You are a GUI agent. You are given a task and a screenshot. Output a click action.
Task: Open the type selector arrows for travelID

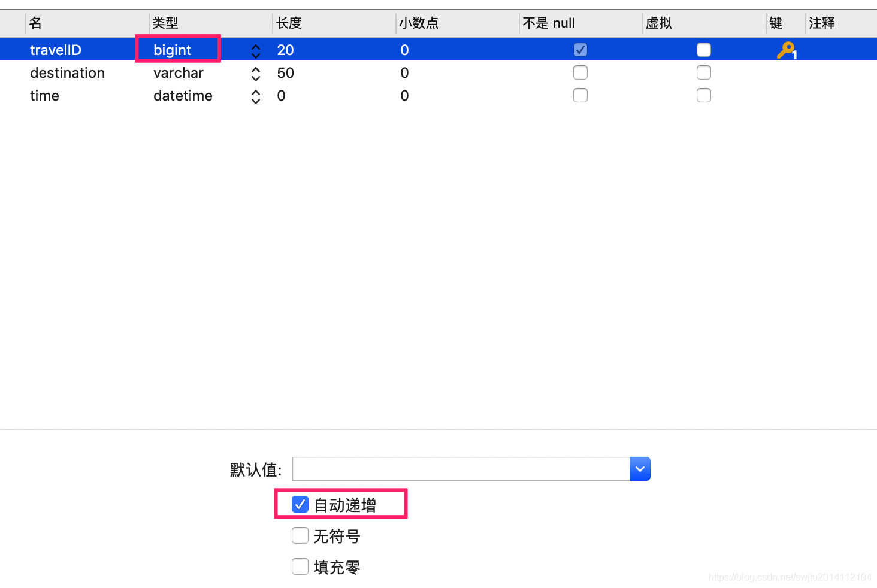click(x=256, y=51)
